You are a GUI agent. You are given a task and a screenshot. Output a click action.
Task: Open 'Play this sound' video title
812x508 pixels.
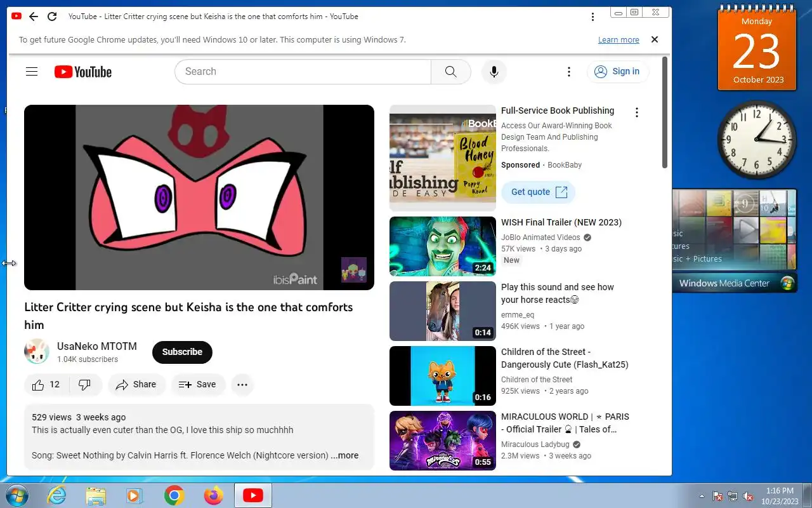tap(558, 293)
